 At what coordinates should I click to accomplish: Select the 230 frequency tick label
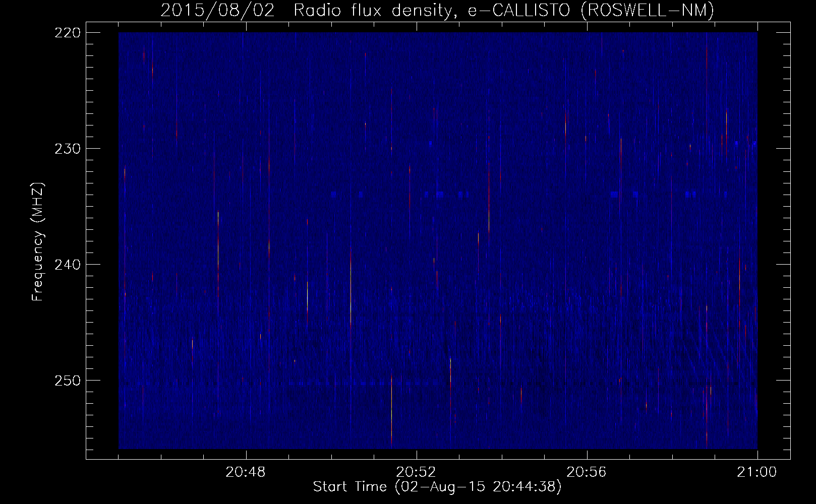pyautogui.click(x=68, y=149)
